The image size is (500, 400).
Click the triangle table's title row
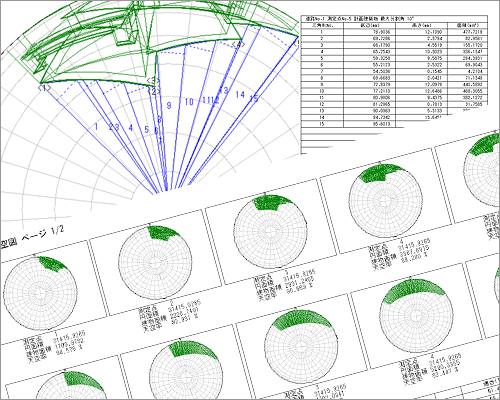coord(394,19)
